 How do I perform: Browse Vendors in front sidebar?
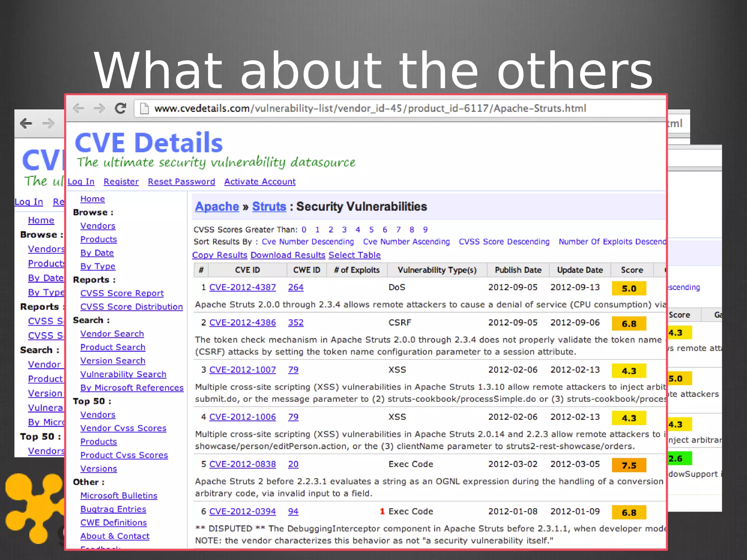point(98,226)
